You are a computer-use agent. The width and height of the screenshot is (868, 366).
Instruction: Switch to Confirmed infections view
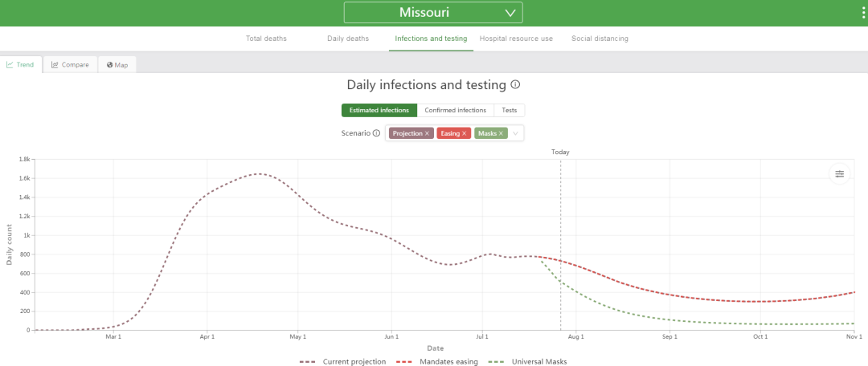(456, 110)
